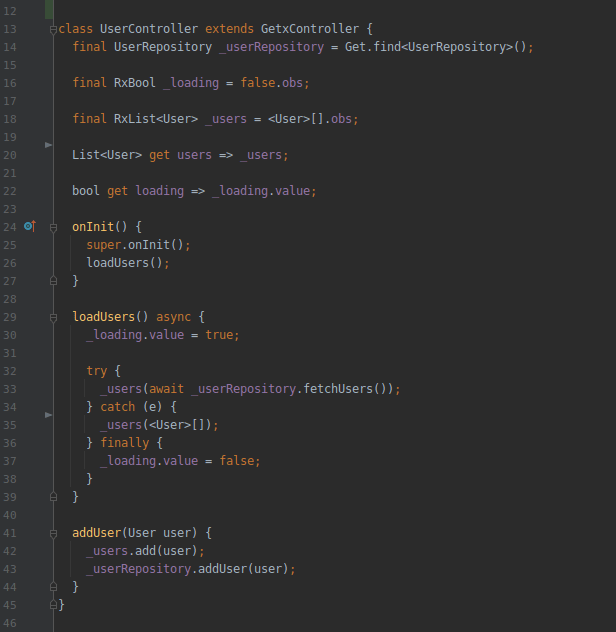
Task: Fold addUser using its closing brace marker
Action: pyautogui.click(x=53, y=586)
